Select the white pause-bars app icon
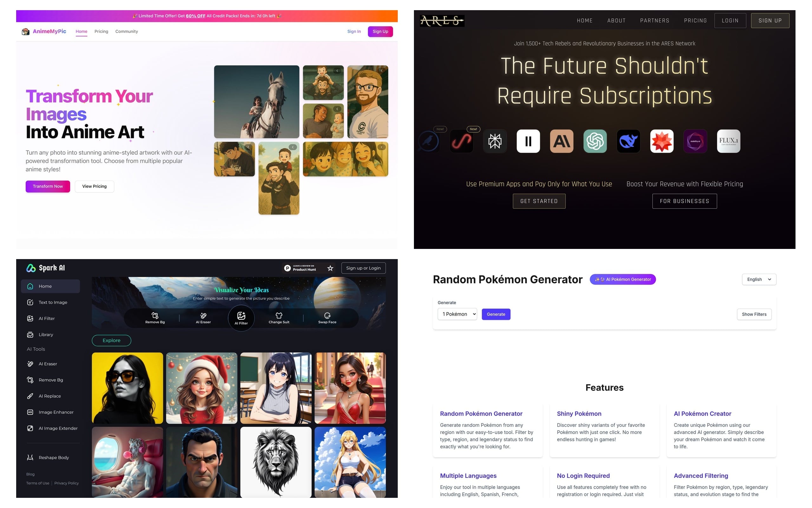The image size is (812, 508). (528, 141)
